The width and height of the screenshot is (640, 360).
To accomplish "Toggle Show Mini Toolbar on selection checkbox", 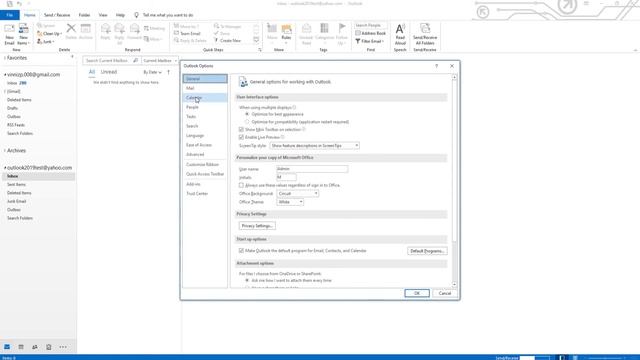I will click(x=241, y=129).
